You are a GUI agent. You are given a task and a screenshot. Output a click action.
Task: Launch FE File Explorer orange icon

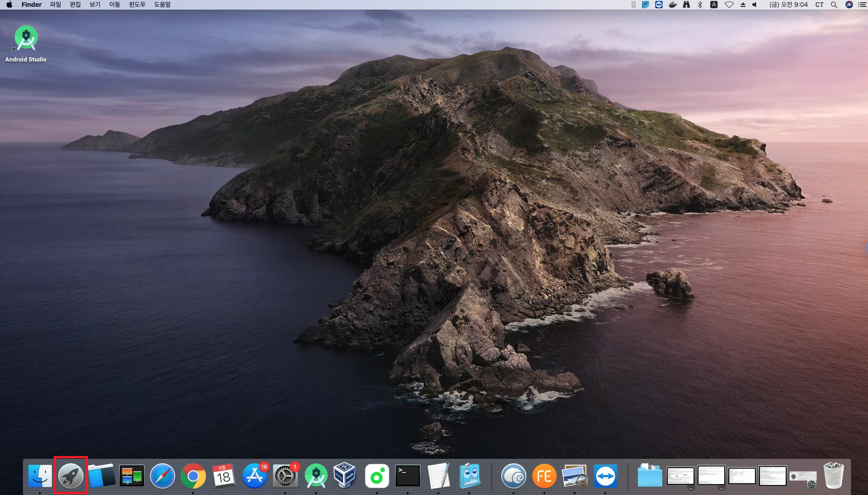point(544,476)
